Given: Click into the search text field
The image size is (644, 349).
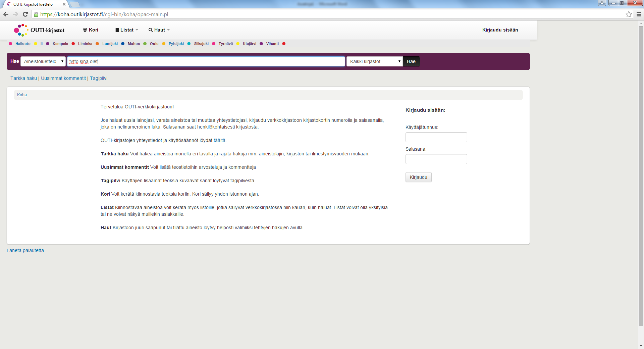Looking at the screenshot, I should tap(206, 61).
